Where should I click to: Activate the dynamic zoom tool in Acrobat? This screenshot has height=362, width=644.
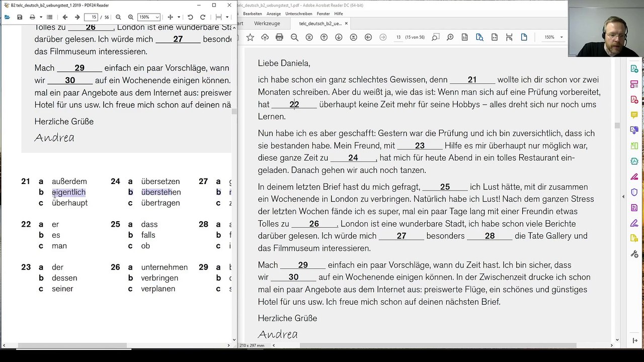tap(450, 37)
